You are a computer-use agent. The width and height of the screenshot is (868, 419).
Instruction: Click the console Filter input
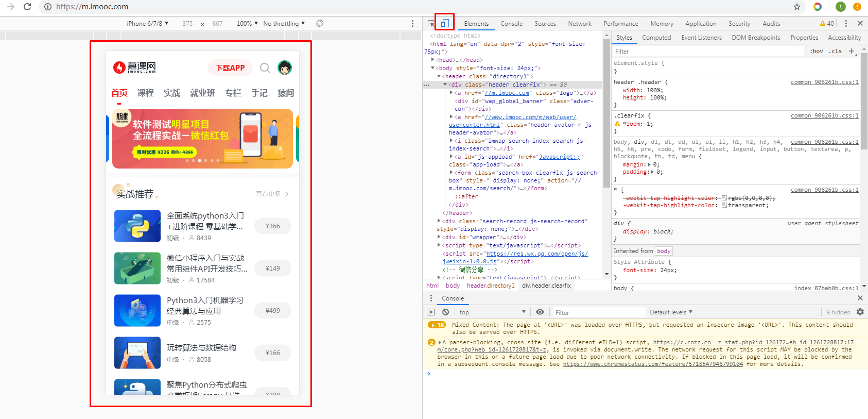point(599,312)
